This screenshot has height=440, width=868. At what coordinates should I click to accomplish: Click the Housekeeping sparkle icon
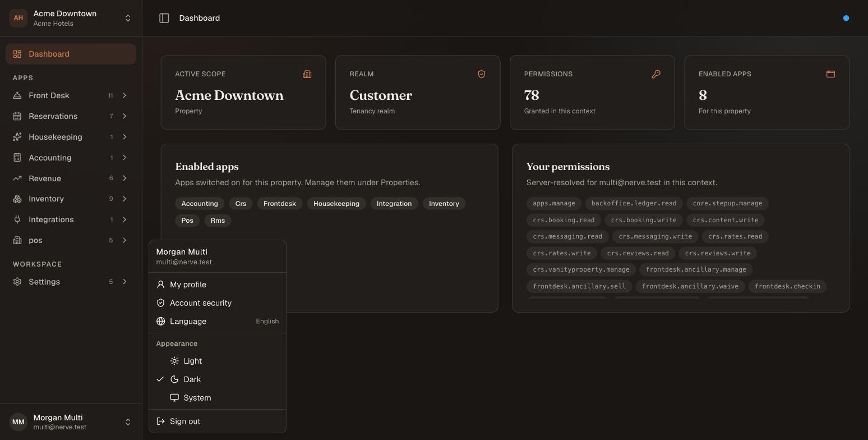click(x=17, y=137)
